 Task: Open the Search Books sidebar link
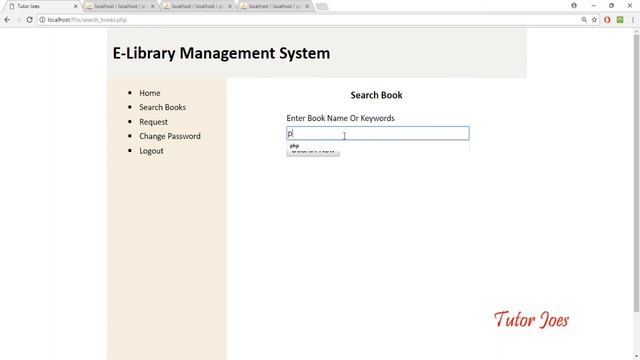click(162, 107)
